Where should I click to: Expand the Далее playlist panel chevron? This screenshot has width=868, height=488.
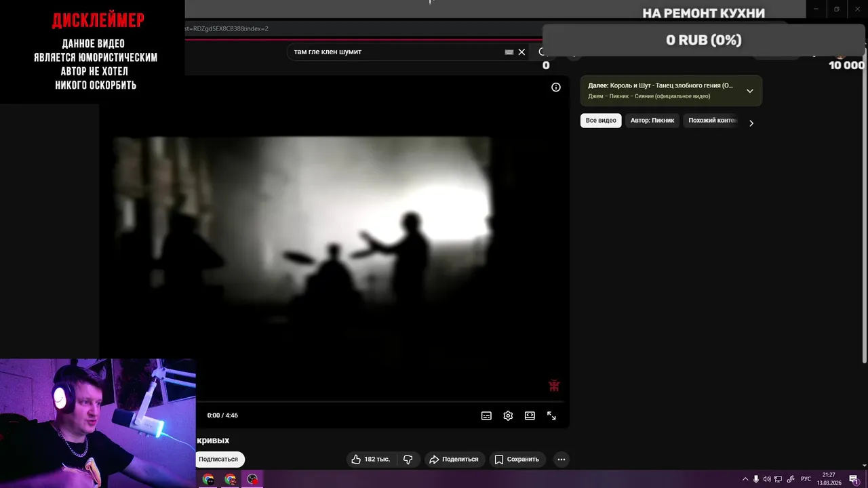pyautogui.click(x=749, y=91)
